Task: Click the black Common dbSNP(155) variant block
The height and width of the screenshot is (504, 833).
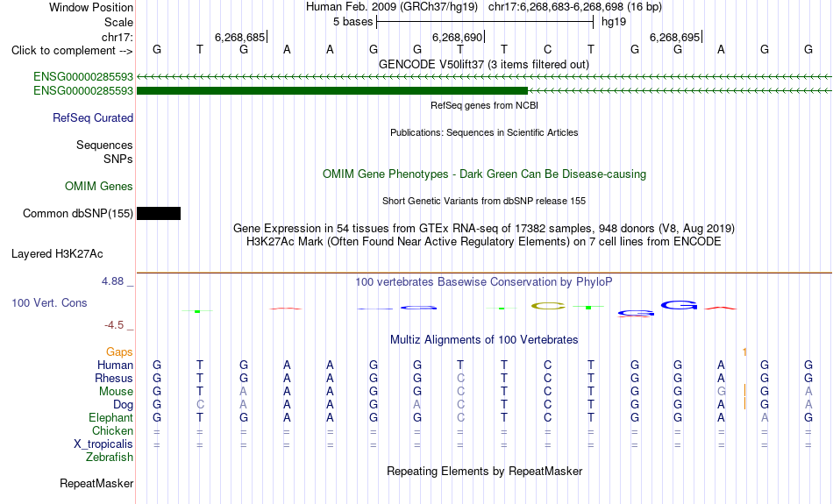Action: click(x=159, y=214)
